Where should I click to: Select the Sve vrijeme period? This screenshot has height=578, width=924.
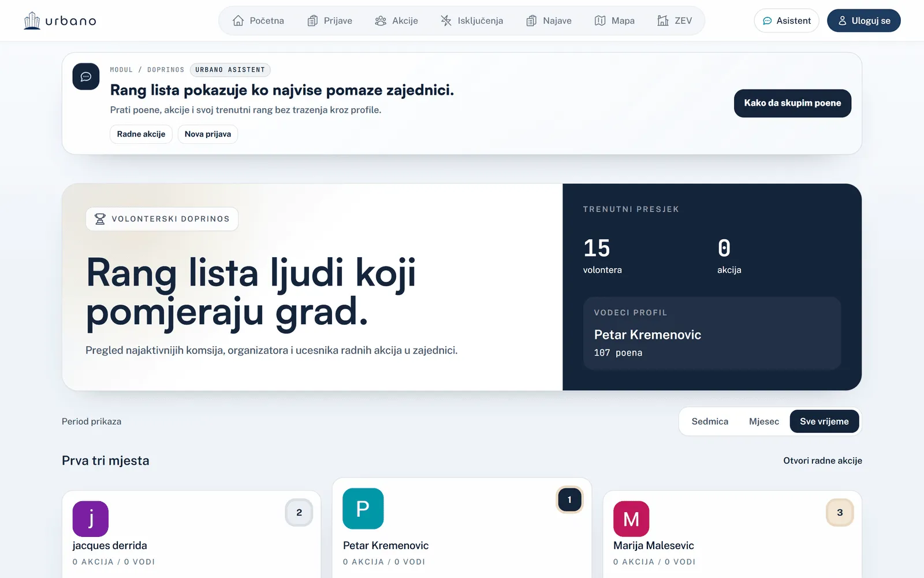coord(824,421)
